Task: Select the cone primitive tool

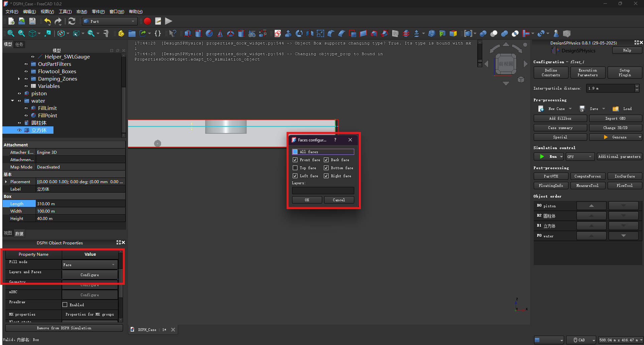Action: [x=220, y=33]
